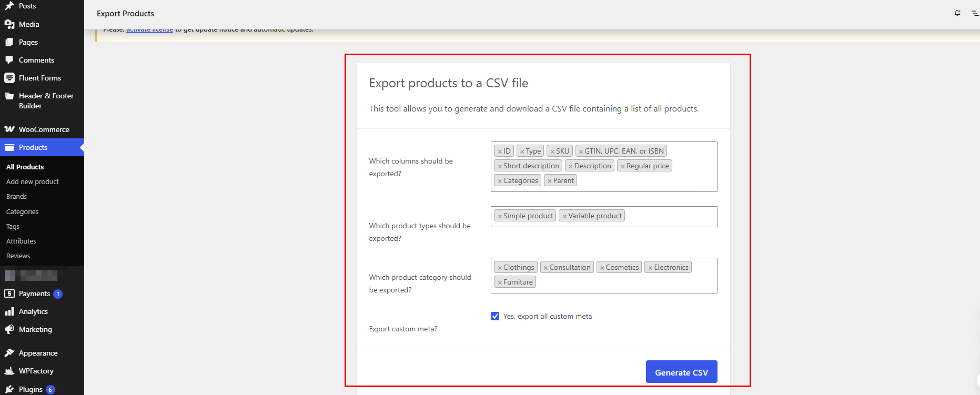The image size is (980, 395).
Task: Open the Reviews submenu link
Action: coord(18,256)
